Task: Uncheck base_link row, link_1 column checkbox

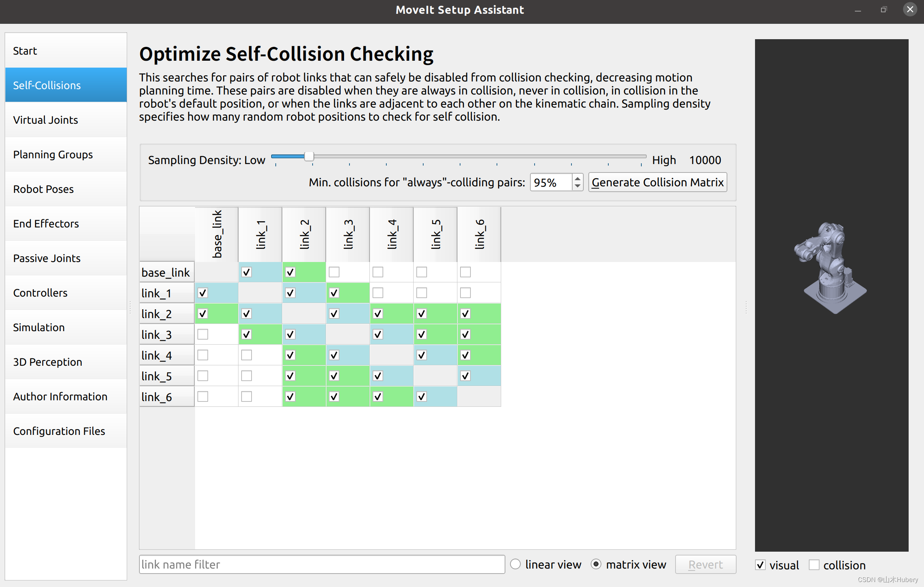Action: (247, 272)
